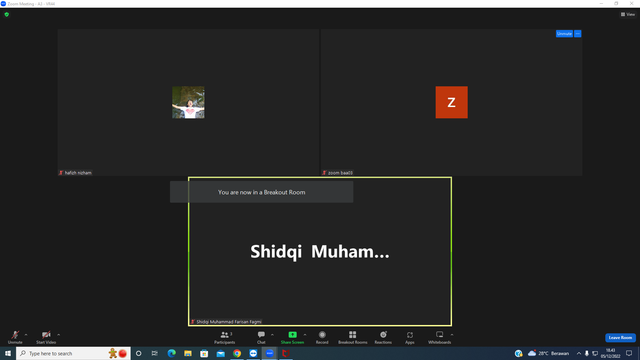This screenshot has width=640, height=360.
Task: Select hafizh nizham's profile picture
Action: (188, 102)
